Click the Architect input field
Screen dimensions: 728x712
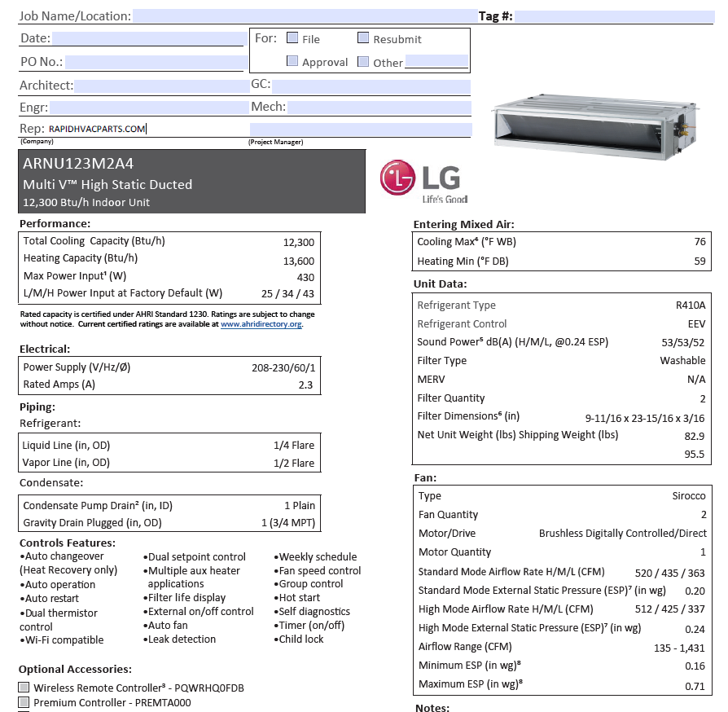(x=162, y=86)
